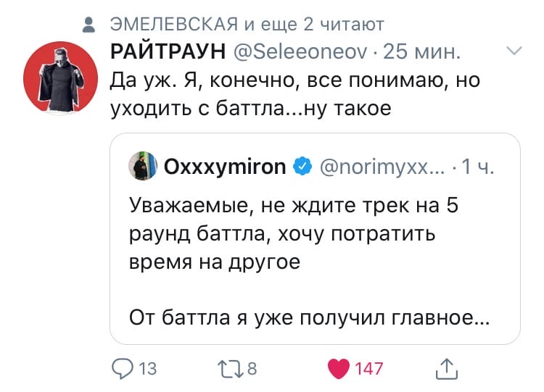This screenshot has width=544, height=392.
Task: Open the @Seleeoneov handle
Action: (x=298, y=52)
